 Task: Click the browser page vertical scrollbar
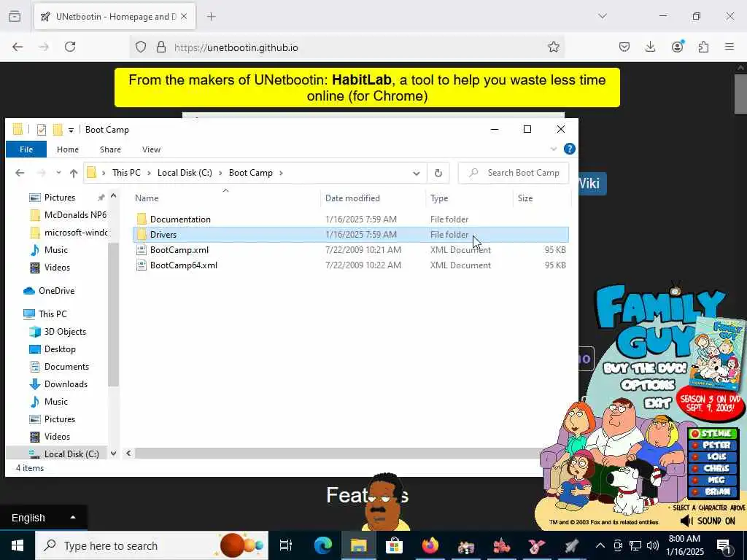pyautogui.click(x=740, y=94)
